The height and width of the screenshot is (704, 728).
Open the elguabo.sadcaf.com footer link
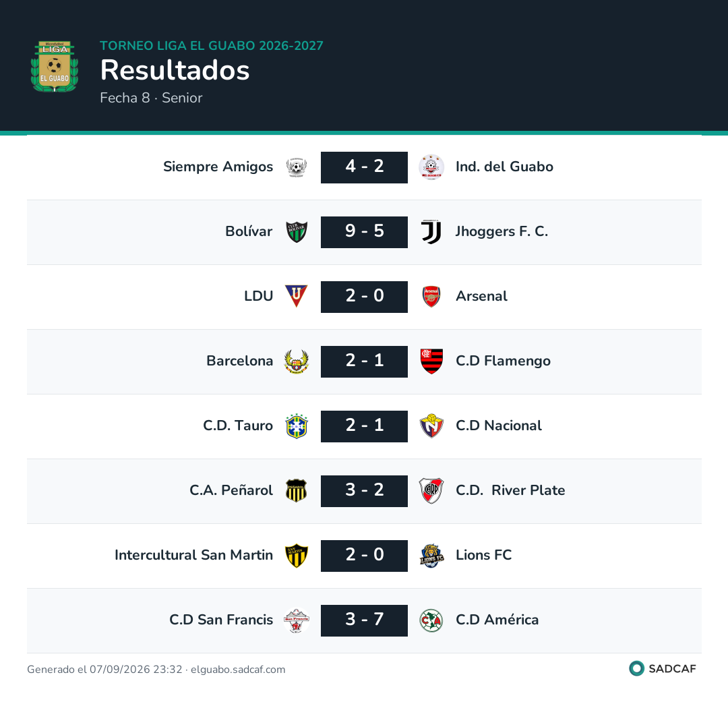(238, 669)
